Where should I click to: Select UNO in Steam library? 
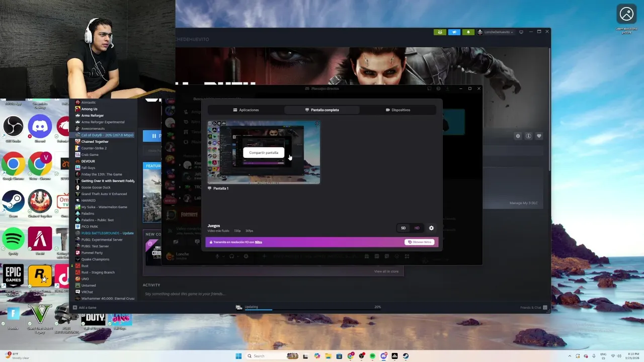pos(85,279)
